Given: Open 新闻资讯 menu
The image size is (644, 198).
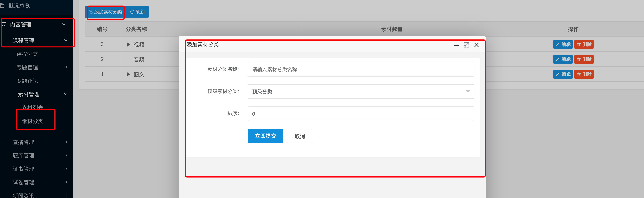Looking at the screenshot, I should pyautogui.click(x=24, y=196).
